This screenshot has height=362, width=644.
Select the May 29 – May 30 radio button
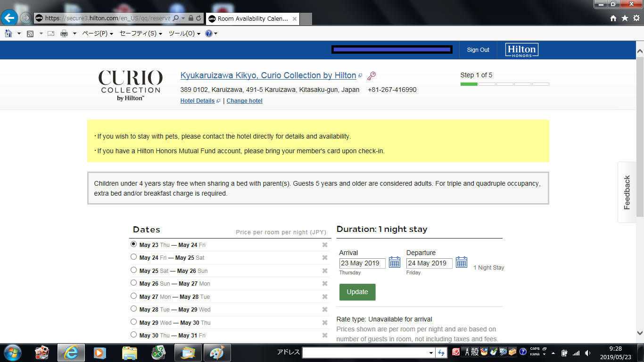click(x=133, y=322)
